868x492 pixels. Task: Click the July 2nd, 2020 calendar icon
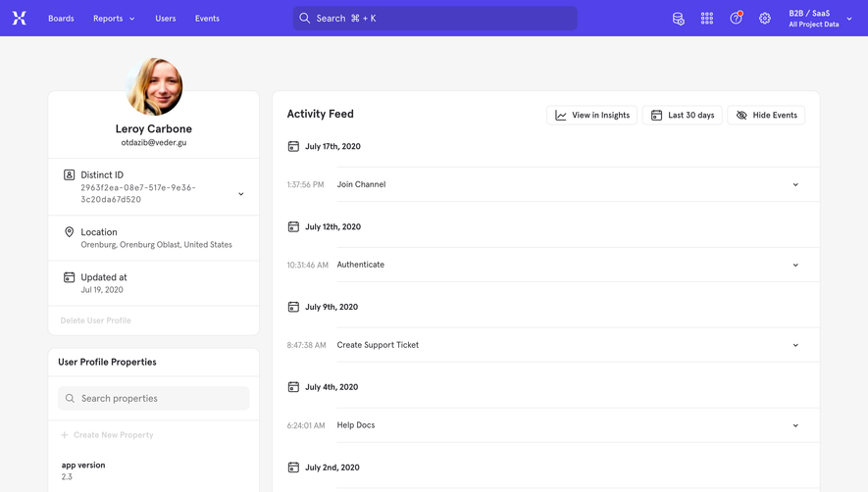(293, 467)
